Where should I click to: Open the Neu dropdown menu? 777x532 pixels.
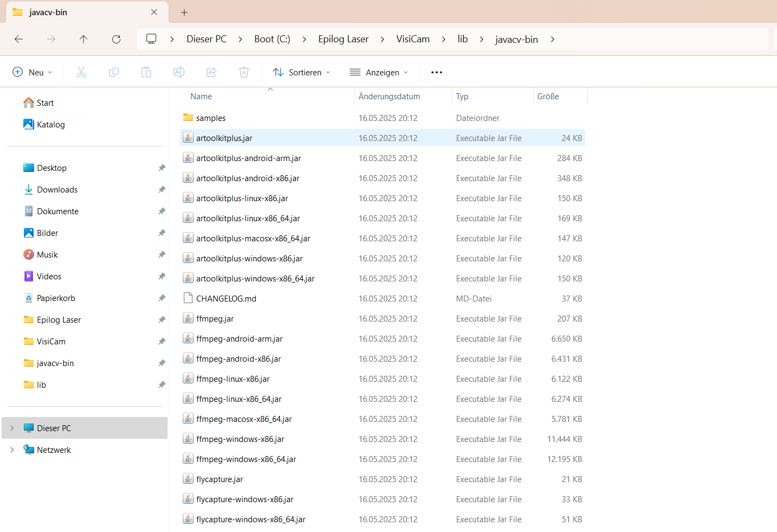pos(33,72)
